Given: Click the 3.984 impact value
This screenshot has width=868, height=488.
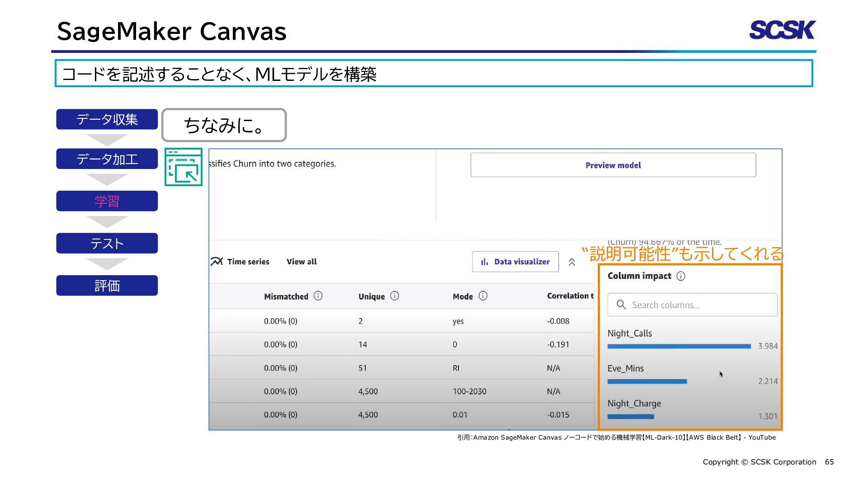Looking at the screenshot, I should [x=768, y=346].
